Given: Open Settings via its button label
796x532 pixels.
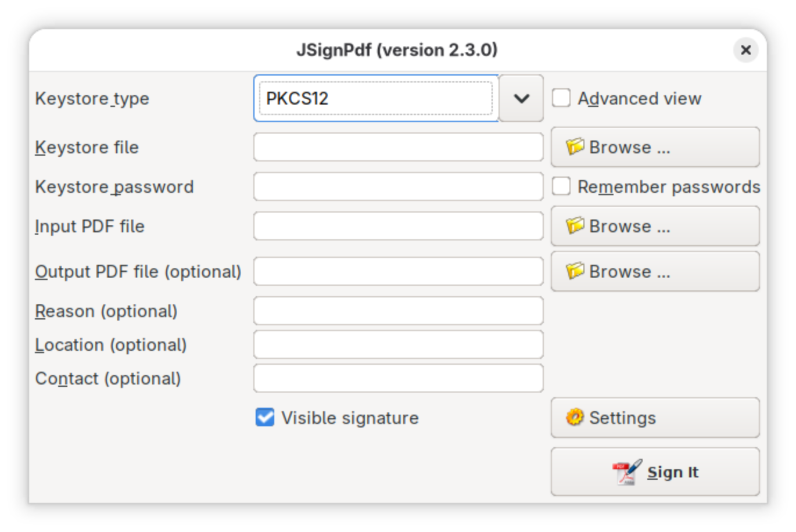Looking at the screenshot, I should pos(622,418).
